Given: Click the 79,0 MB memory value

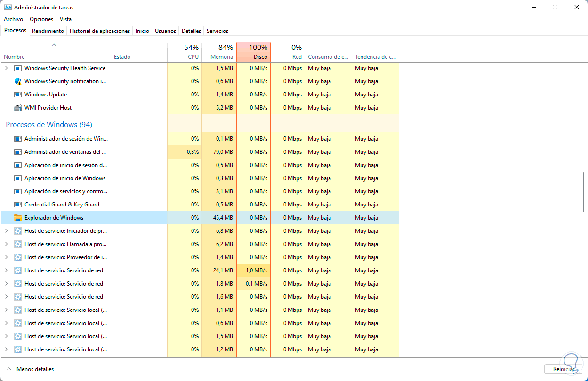Looking at the screenshot, I should 223,152.
